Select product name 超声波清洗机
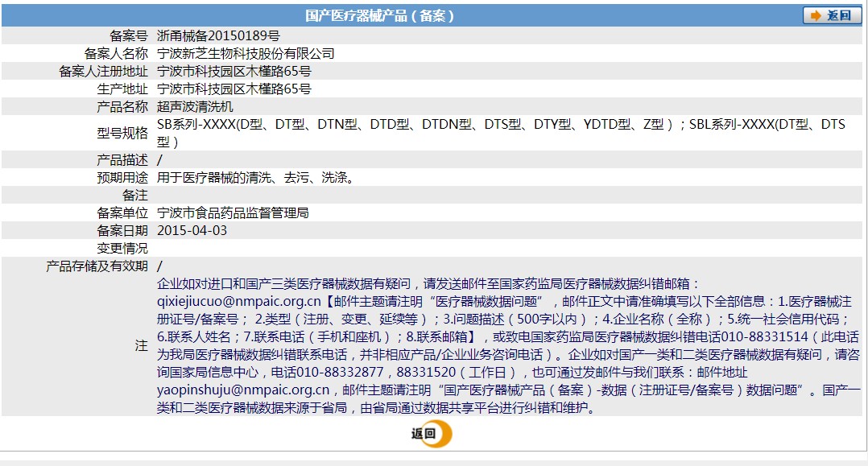868x466 pixels. (x=195, y=107)
